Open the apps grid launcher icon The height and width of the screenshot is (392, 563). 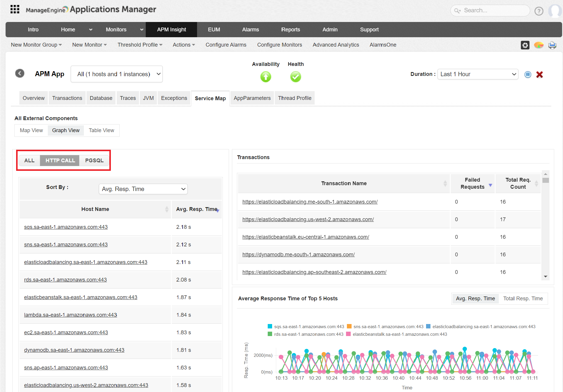[15, 9]
